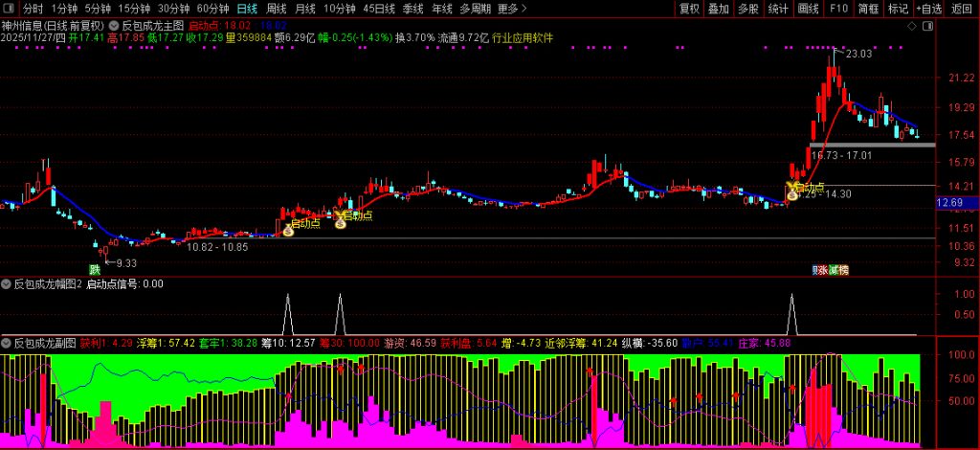Add stock via +自选 button
This screenshot has height=450, width=980.
pos(927,9)
